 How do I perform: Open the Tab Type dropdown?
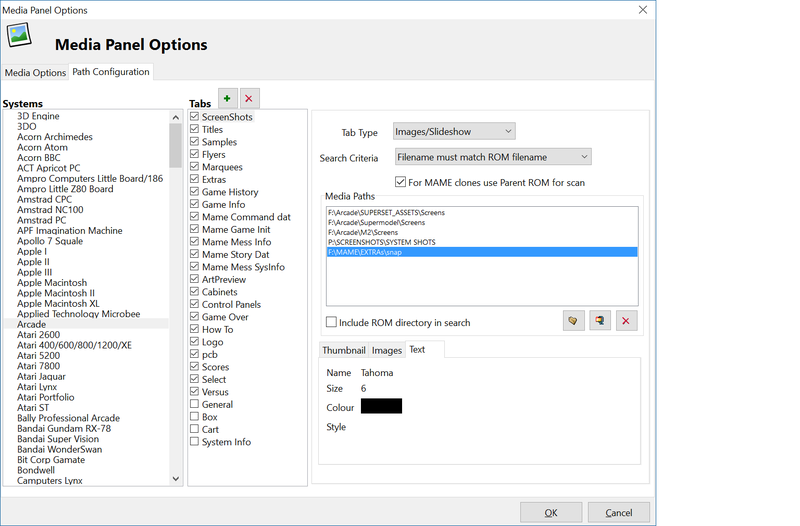[x=454, y=132]
